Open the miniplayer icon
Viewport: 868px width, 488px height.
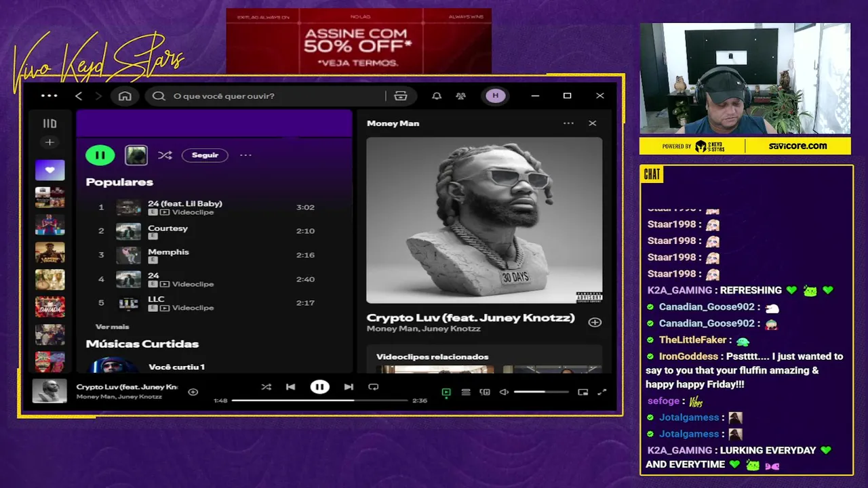pos(583,392)
